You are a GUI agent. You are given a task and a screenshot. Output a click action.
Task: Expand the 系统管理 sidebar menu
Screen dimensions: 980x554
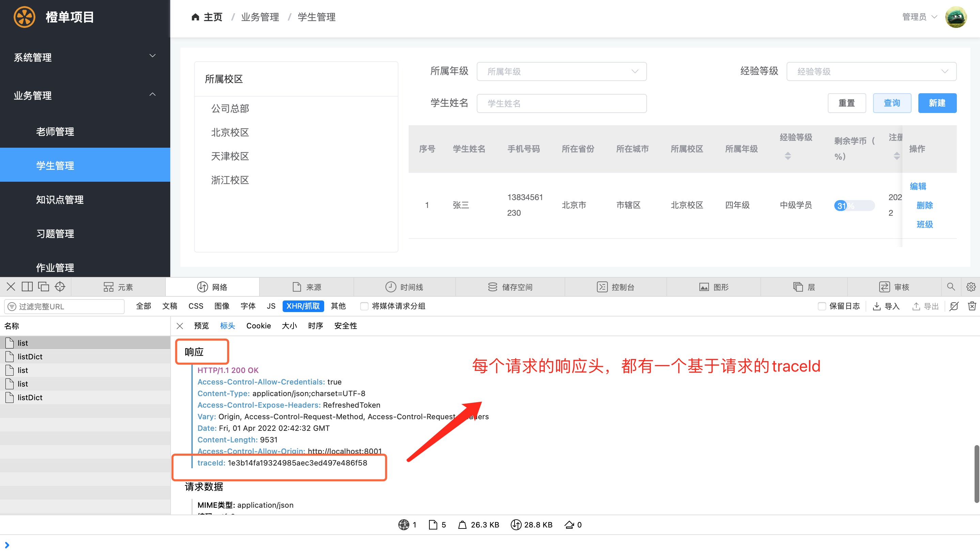tap(85, 57)
